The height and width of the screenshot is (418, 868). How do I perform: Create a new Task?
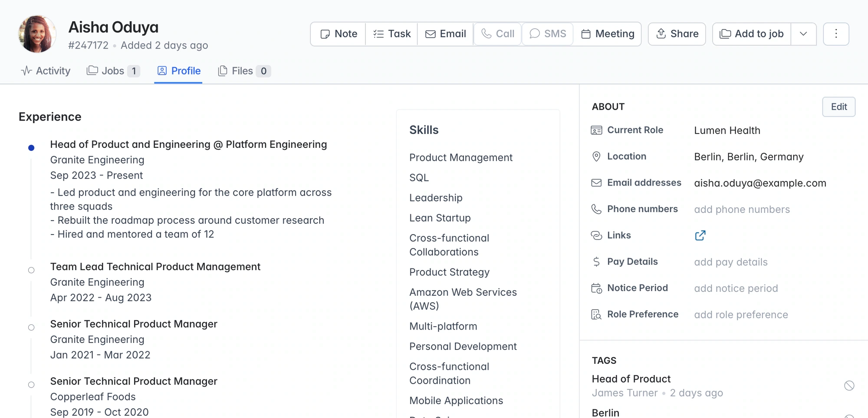[x=391, y=34]
